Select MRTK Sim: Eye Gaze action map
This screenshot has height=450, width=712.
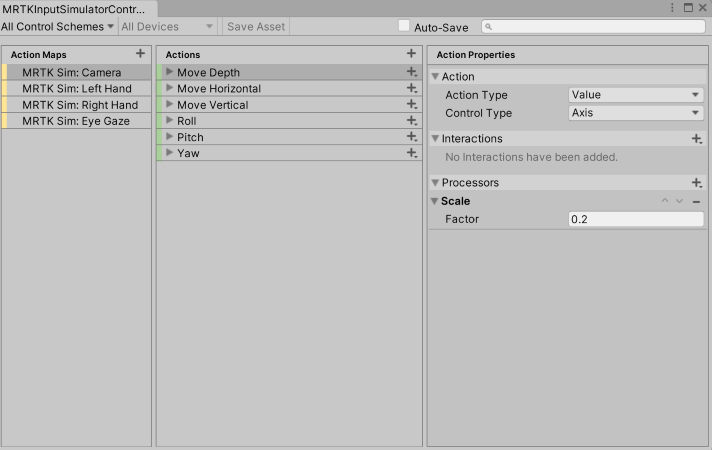76,121
